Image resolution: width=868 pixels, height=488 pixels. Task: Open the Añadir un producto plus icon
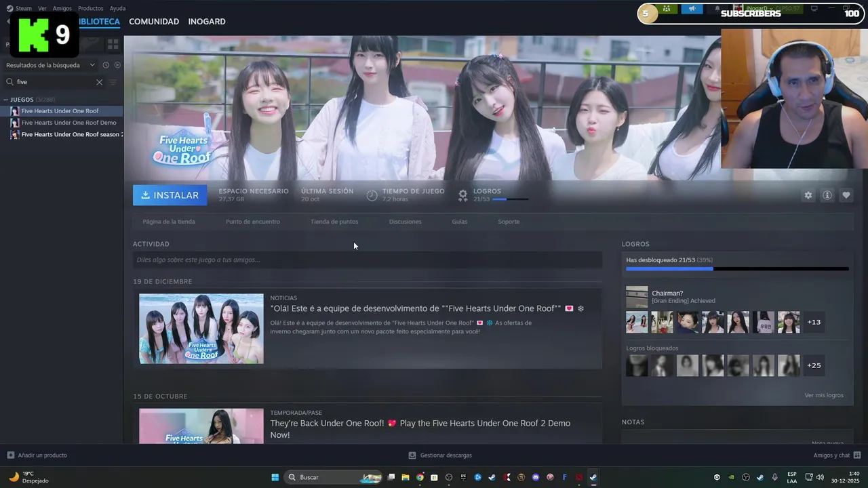point(10,455)
